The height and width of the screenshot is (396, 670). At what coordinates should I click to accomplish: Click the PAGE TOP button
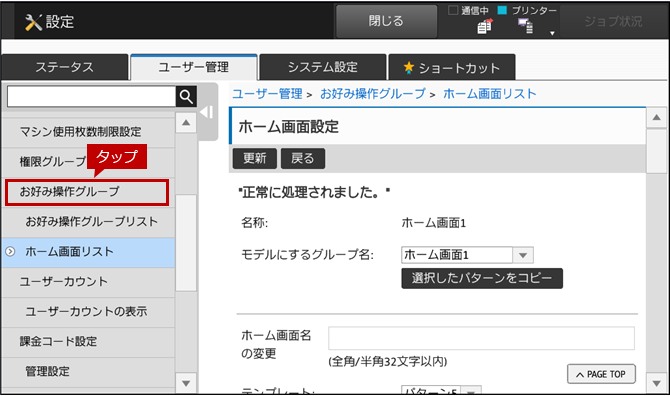pos(601,374)
